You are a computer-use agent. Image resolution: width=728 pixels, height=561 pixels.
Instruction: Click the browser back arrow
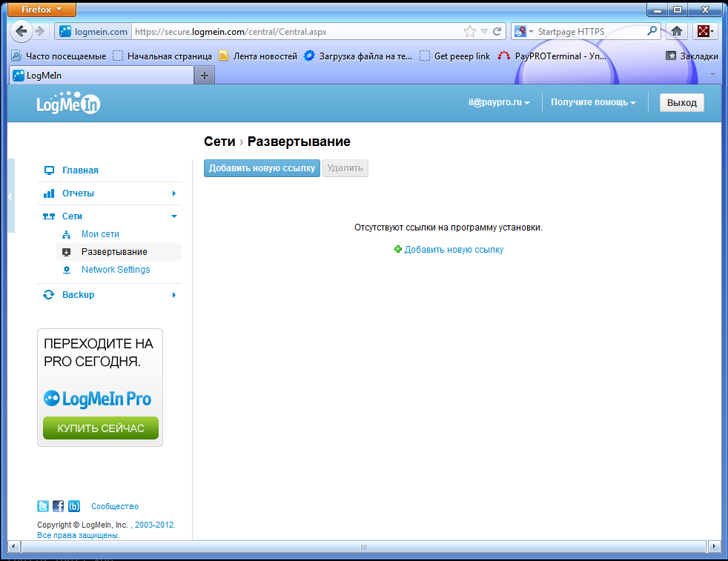point(22,31)
